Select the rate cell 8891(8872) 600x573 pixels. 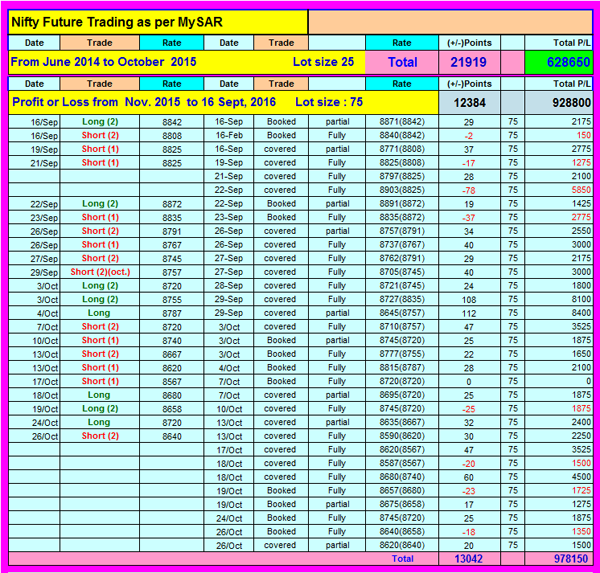(402, 204)
